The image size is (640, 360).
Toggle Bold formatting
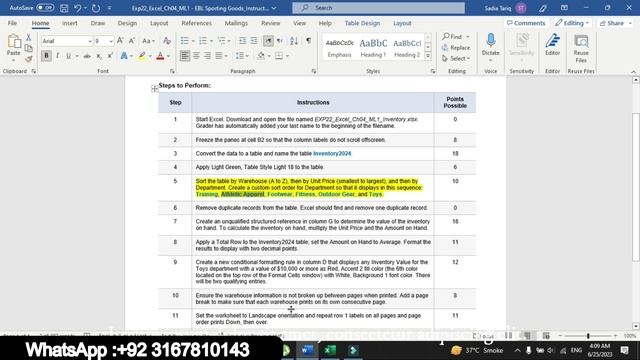click(x=46, y=56)
